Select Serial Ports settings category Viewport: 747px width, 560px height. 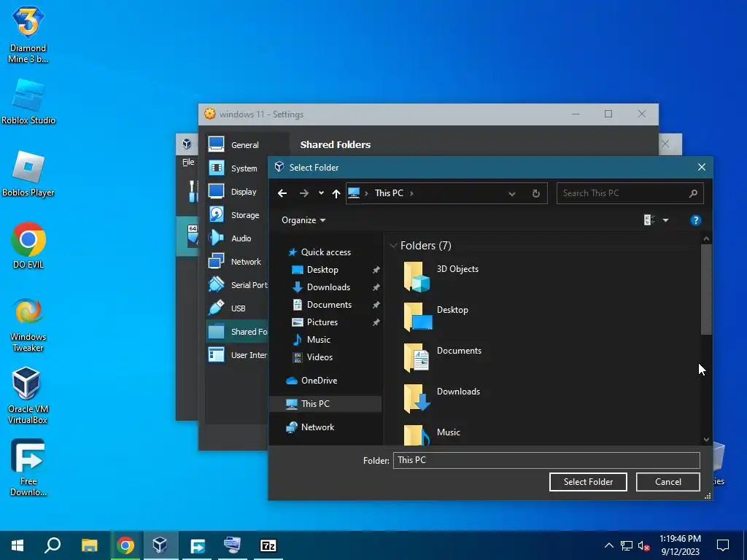coord(237,285)
